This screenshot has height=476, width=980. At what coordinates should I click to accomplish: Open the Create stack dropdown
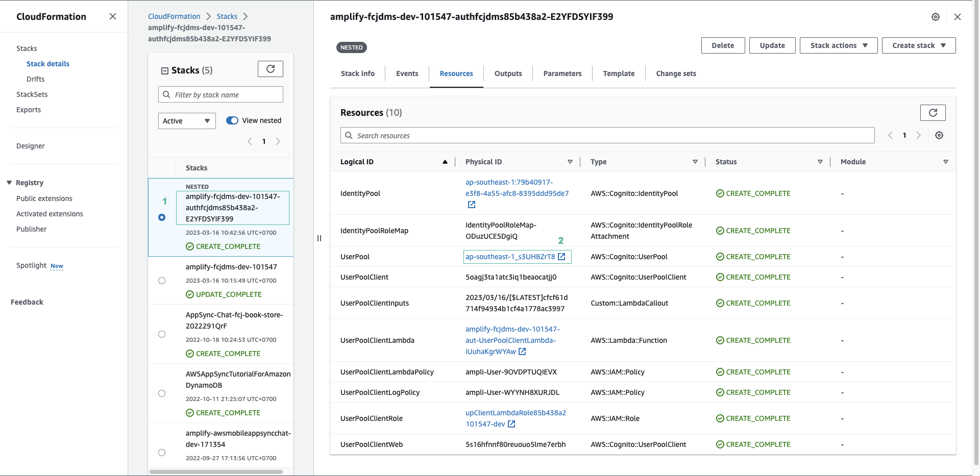tap(919, 45)
